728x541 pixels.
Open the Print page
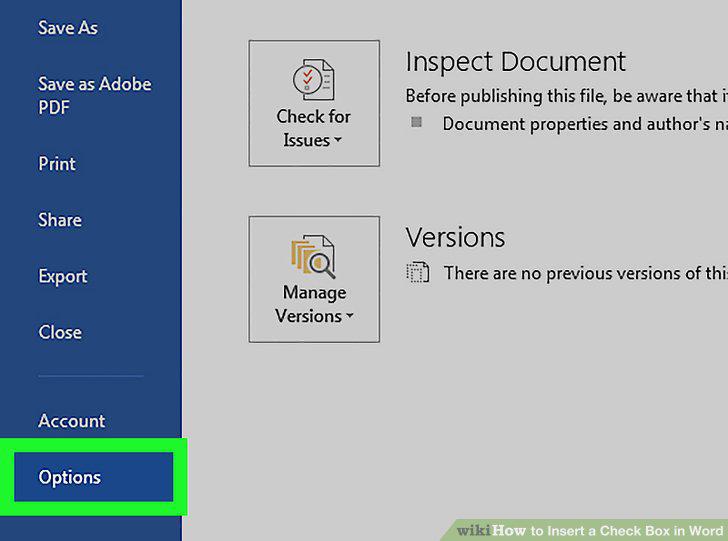pyautogui.click(x=57, y=163)
